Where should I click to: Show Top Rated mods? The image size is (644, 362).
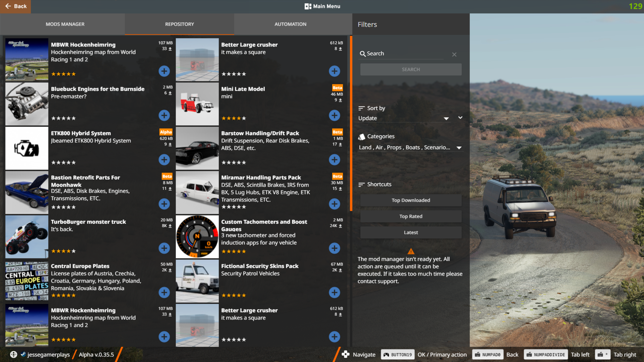(x=411, y=216)
